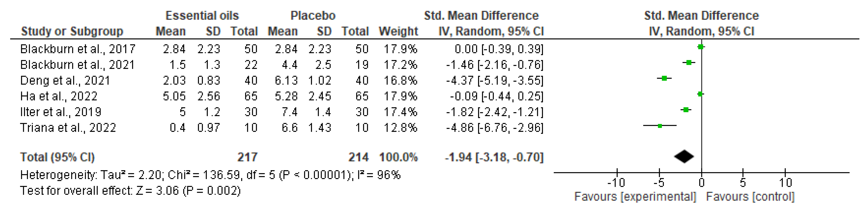Image resolution: width=868 pixels, height=207 pixels.
Task: Click the green marker for Blackburn 2017
Action: coord(701,47)
